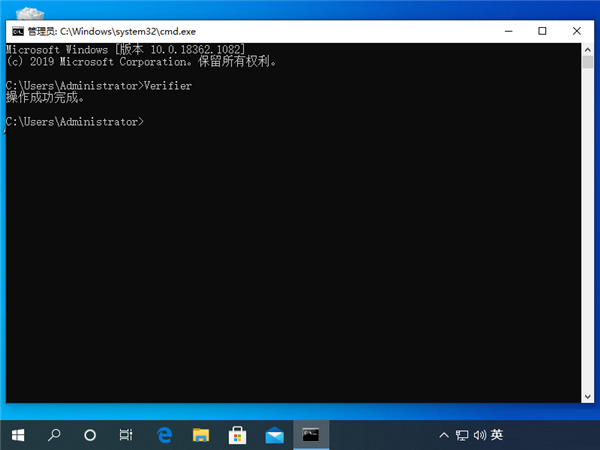Click the cmd.exe taskbar button
Screen dimensions: 600x450
311,435
